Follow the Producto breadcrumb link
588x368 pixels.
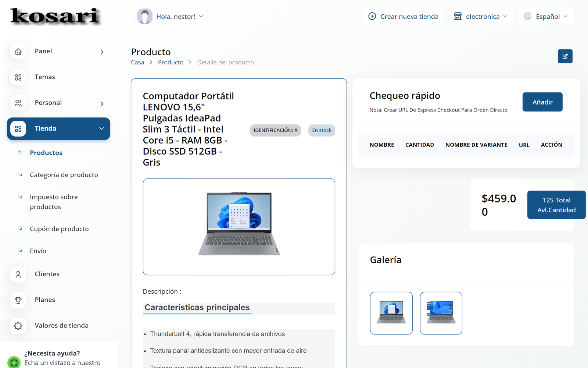[x=171, y=62]
